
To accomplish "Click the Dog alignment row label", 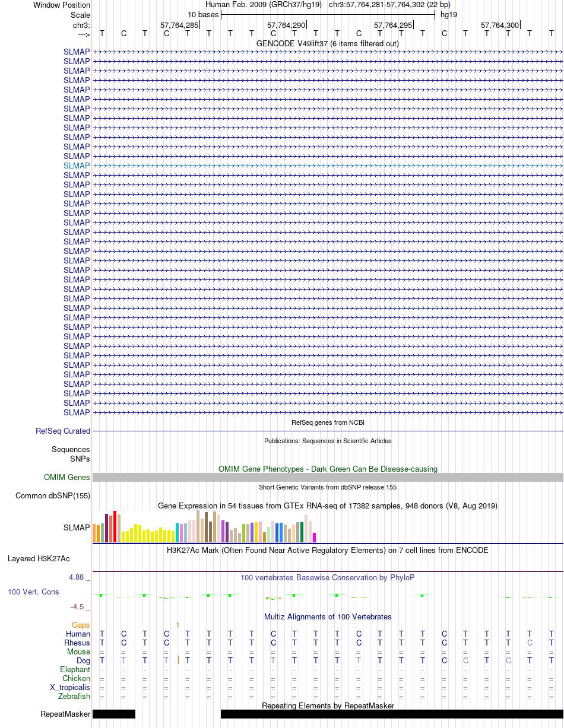I will point(83,661).
